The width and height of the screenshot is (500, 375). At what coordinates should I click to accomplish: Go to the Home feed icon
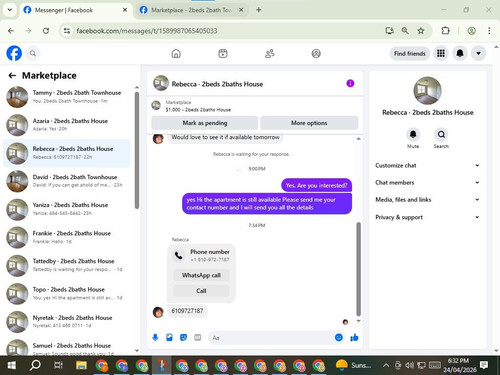coord(176,53)
